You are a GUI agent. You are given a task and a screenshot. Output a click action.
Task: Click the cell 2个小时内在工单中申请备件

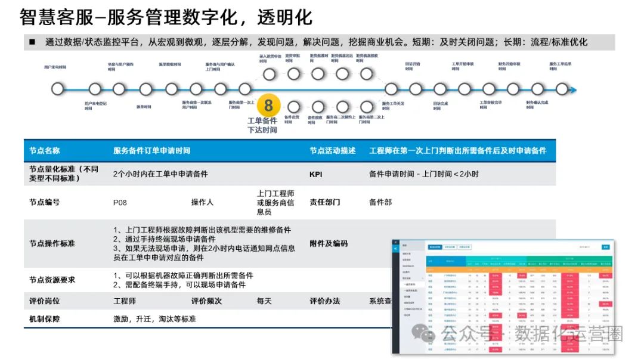(160, 174)
